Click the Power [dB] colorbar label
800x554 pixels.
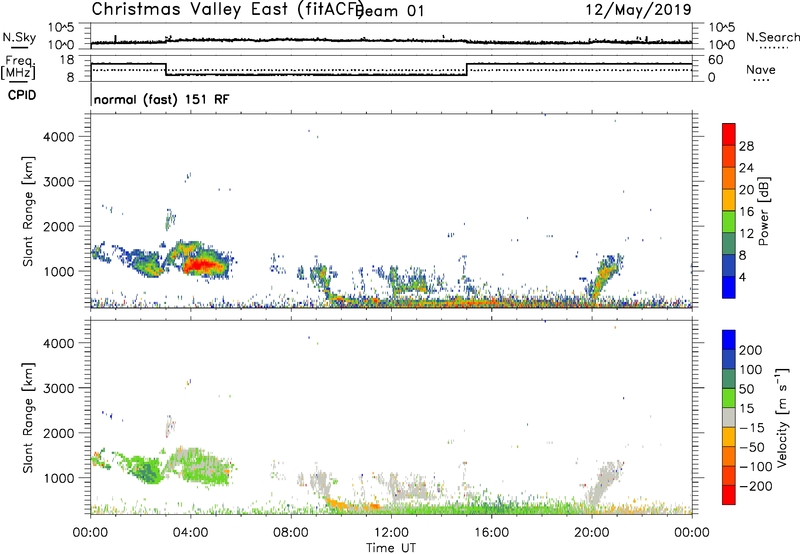click(763, 211)
